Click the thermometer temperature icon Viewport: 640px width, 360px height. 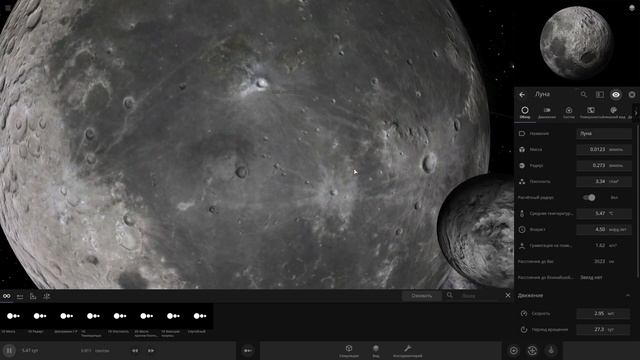pyautogui.click(x=522, y=213)
